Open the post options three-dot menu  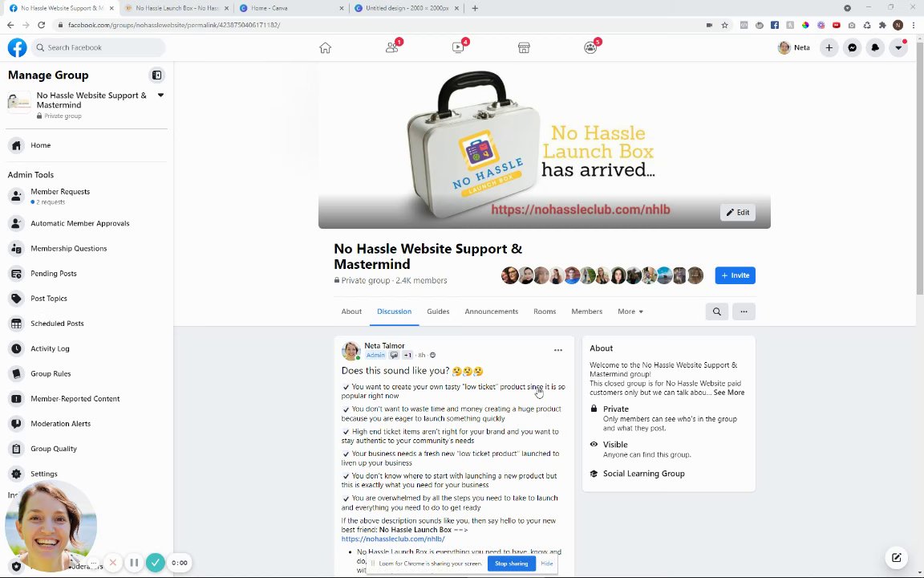tap(558, 350)
